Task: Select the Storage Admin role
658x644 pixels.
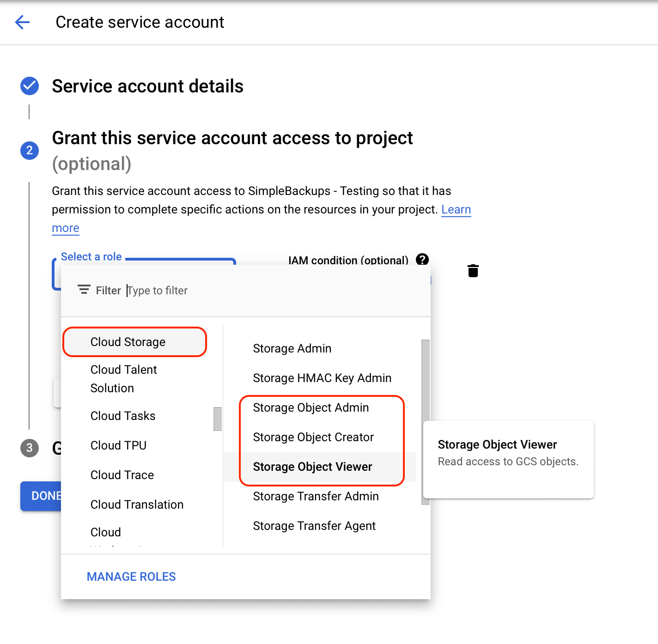Action: [x=292, y=348]
